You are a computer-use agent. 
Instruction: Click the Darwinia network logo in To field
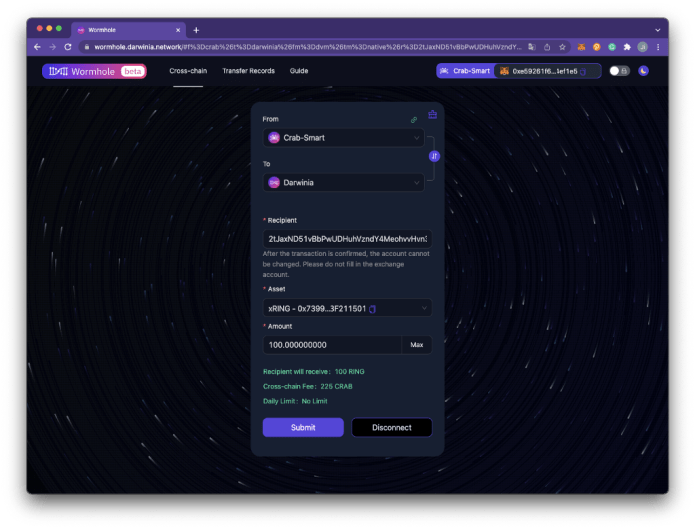coord(274,183)
